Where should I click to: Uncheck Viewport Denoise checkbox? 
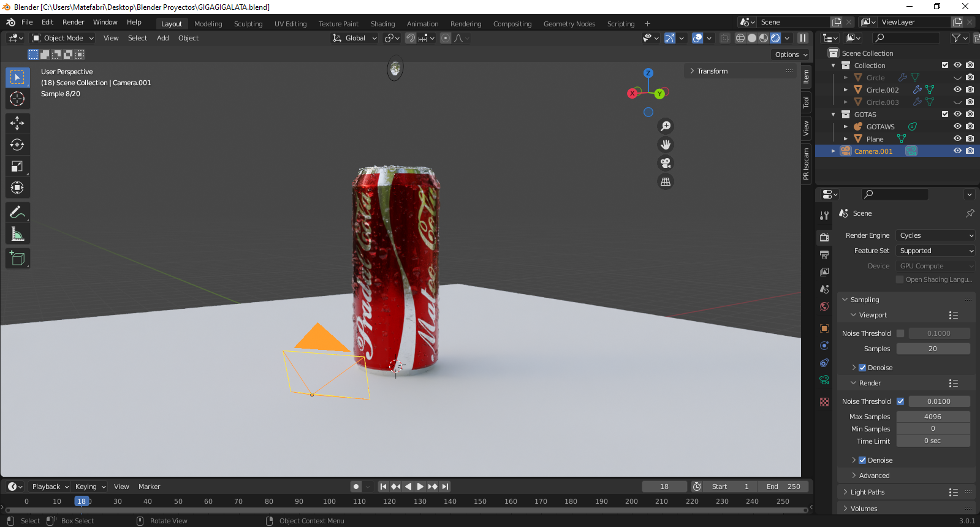(x=862, y=368)
